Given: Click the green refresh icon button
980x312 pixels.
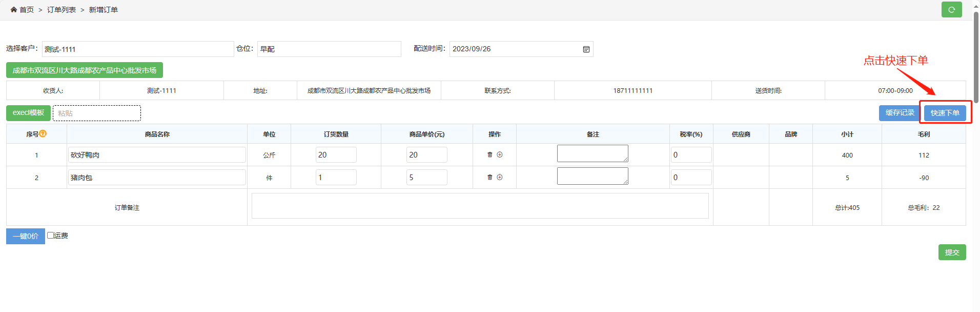Looking at the screenshot, I should tap(951, 10).
